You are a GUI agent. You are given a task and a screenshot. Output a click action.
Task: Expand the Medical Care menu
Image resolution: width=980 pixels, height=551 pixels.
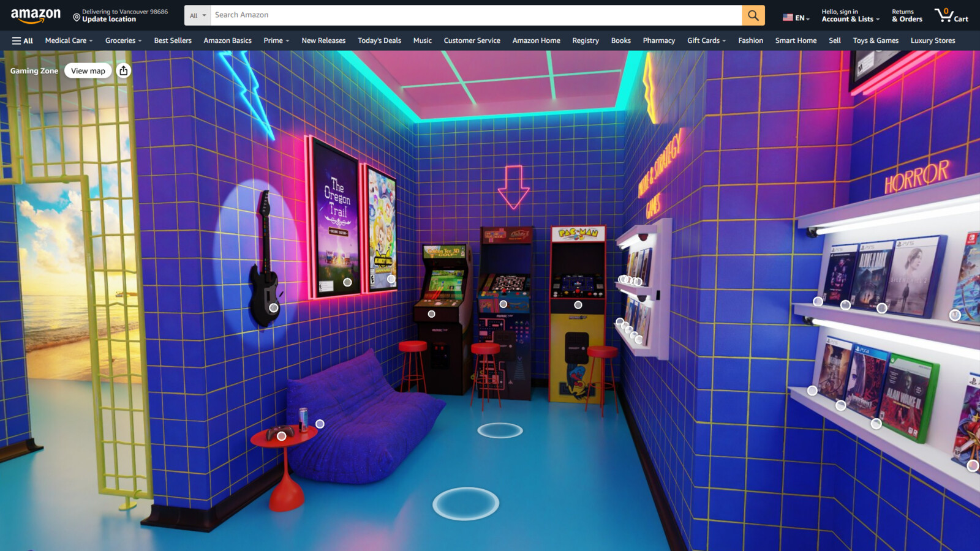69,40
